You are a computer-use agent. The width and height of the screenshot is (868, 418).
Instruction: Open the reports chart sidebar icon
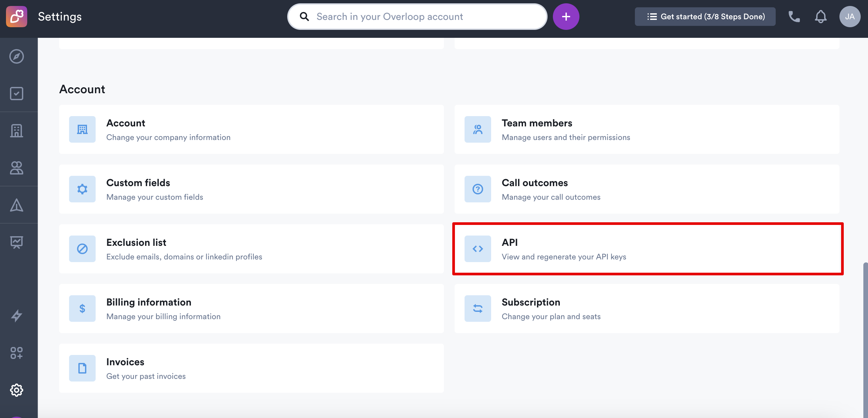point(17,242)
